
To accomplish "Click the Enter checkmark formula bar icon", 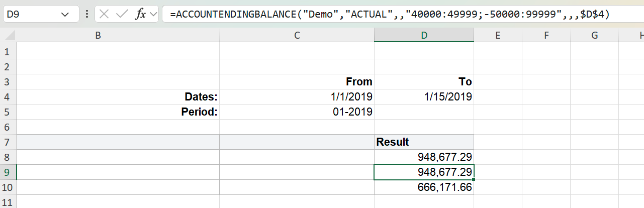I will 122,14.
